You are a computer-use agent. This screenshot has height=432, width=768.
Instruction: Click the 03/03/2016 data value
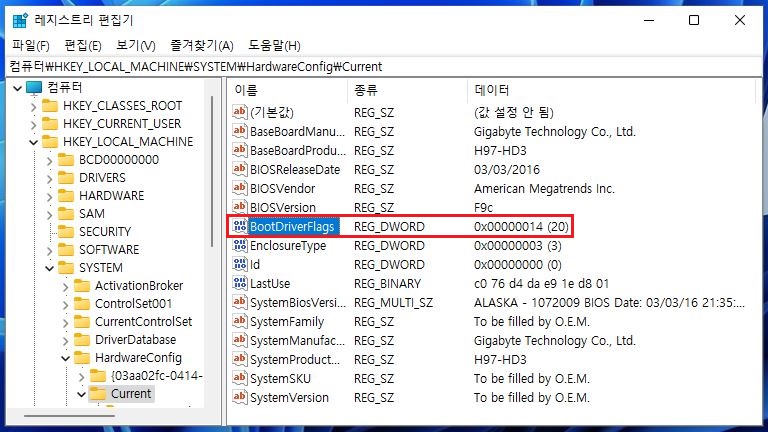[506, 169]
